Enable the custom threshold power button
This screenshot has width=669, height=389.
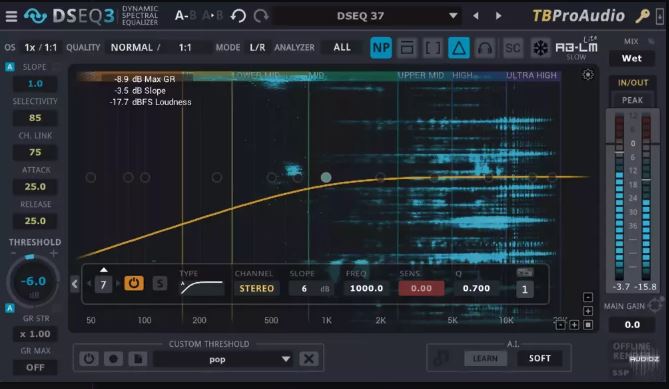pos(89,359)
